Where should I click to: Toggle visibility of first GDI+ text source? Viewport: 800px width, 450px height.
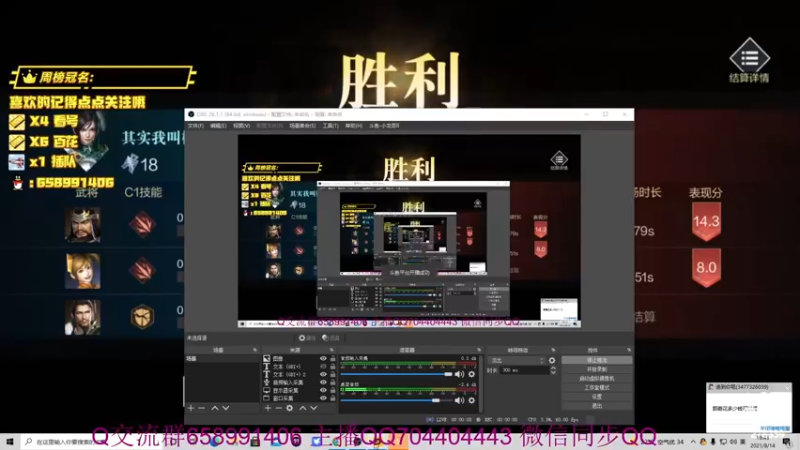pyautogui.click(x=323, y=366)
